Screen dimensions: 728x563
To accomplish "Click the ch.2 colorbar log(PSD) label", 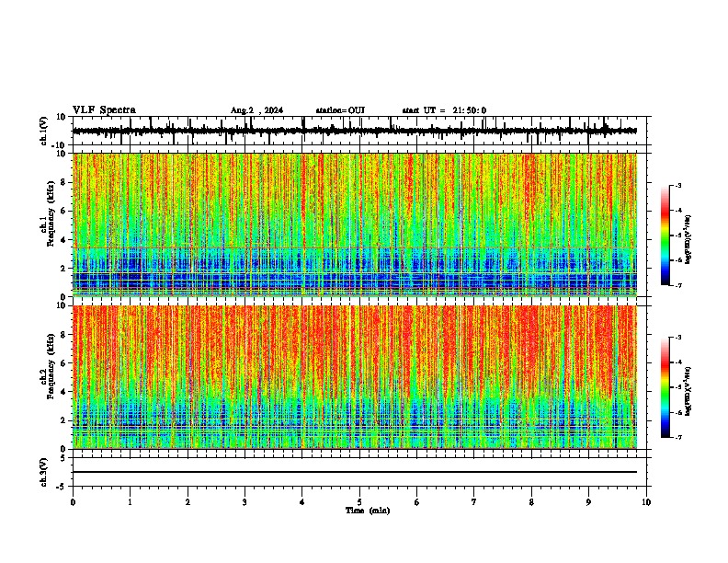I will point(688,392).
